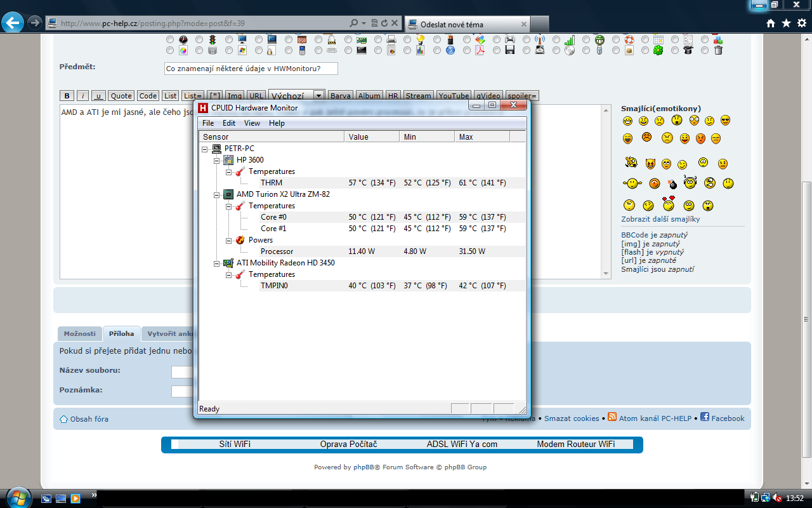Insert the bomb smiley
The width and height of the screenshot is (812, 508).
point(673,184)
